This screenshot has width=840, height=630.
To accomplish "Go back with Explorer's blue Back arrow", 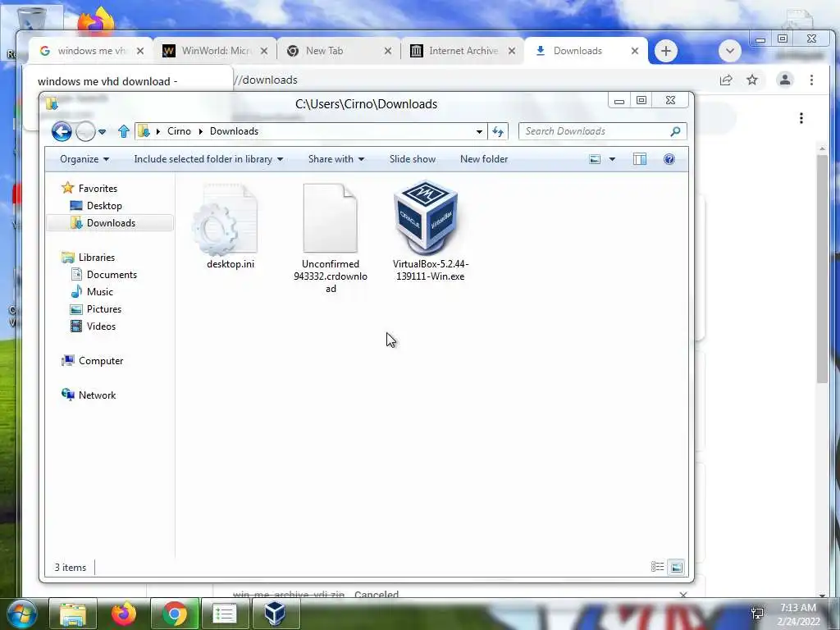I will click(x=62, y=131).
